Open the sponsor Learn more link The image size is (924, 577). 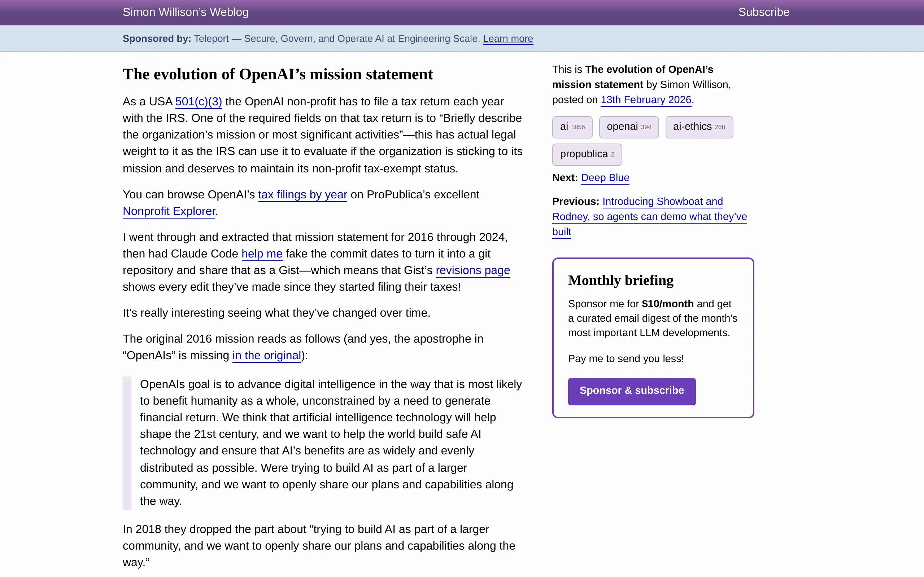pyautogui.click(x=507, y=39)
